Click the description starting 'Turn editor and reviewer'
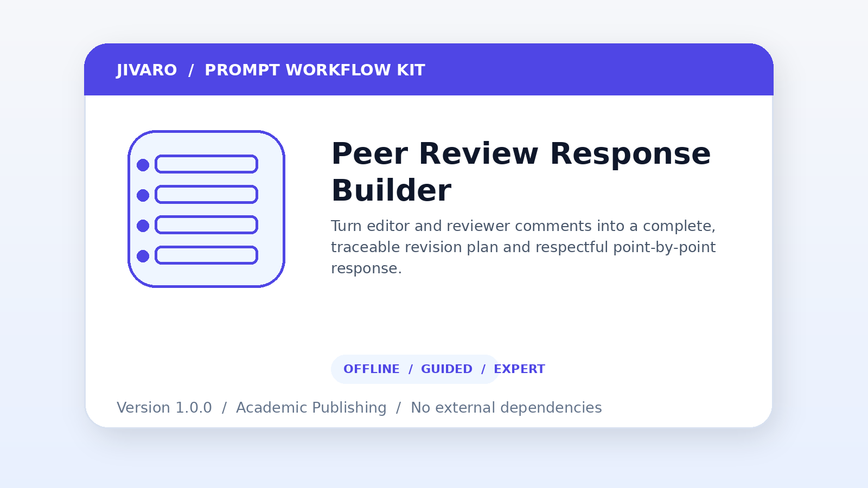Image resolution: width=868 pixels, height=488 pixels. 524,247
